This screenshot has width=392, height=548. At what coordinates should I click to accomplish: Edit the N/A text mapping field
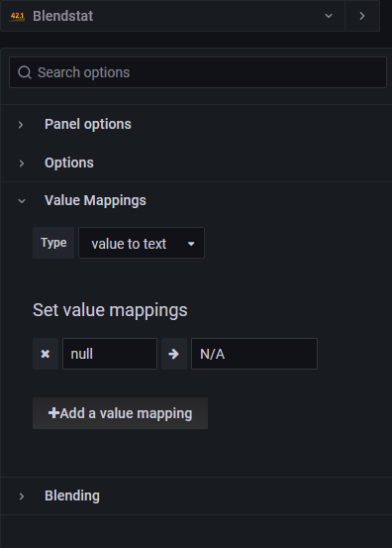pos(254,354)
